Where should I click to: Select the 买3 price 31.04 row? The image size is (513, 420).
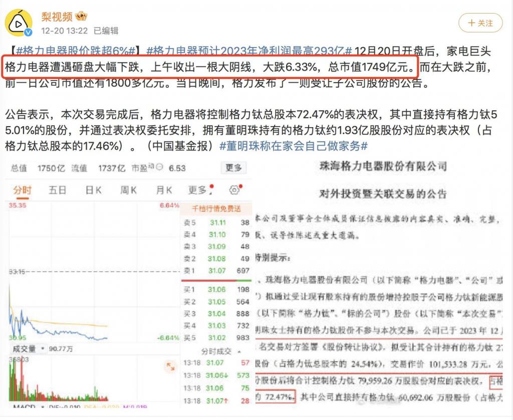(x=216, y=314)
